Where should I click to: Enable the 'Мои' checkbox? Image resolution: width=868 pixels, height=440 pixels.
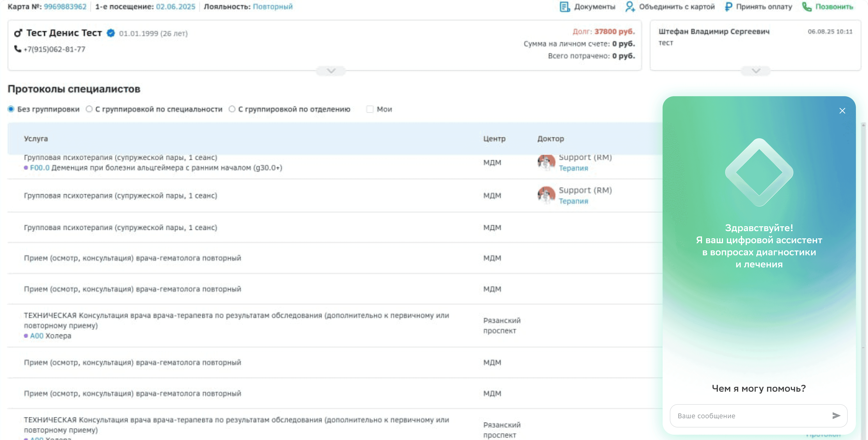point(370,109)
